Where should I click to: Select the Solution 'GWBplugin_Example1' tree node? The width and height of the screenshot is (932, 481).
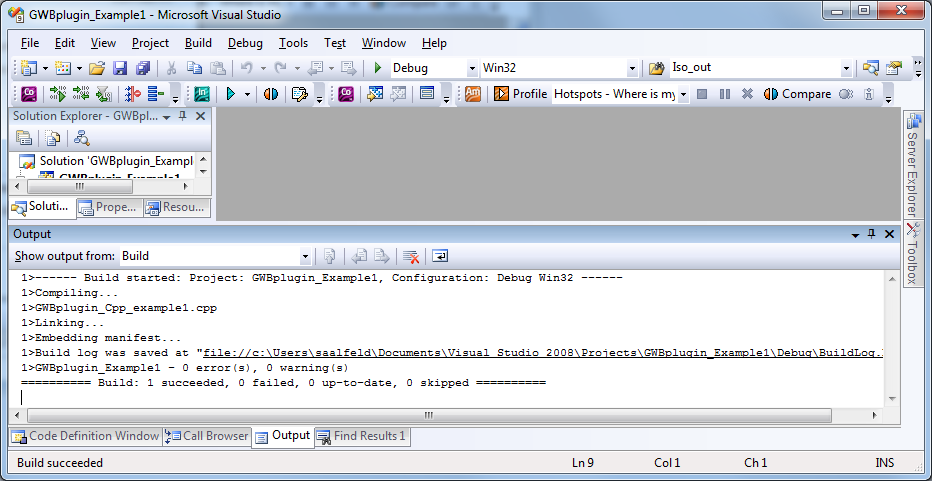click(107, 161)
